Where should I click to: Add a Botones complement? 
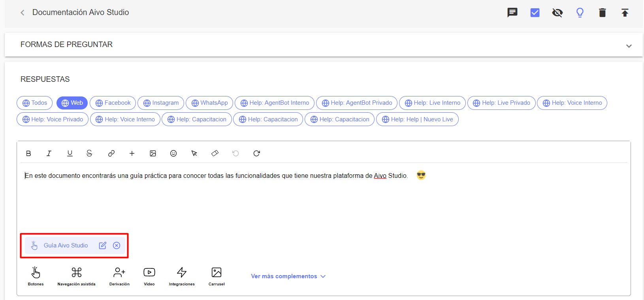(x=36, y=276)
